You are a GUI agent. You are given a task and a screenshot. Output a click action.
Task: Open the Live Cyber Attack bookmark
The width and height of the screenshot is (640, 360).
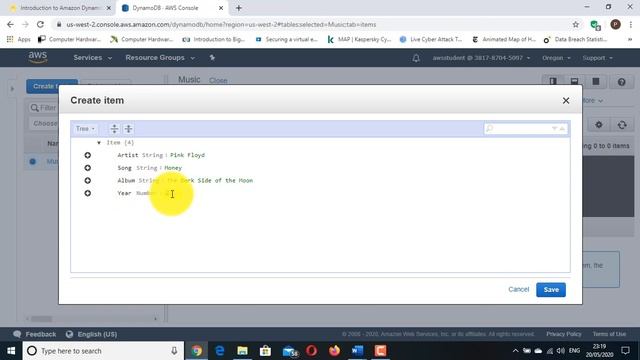tap(431, 39)
